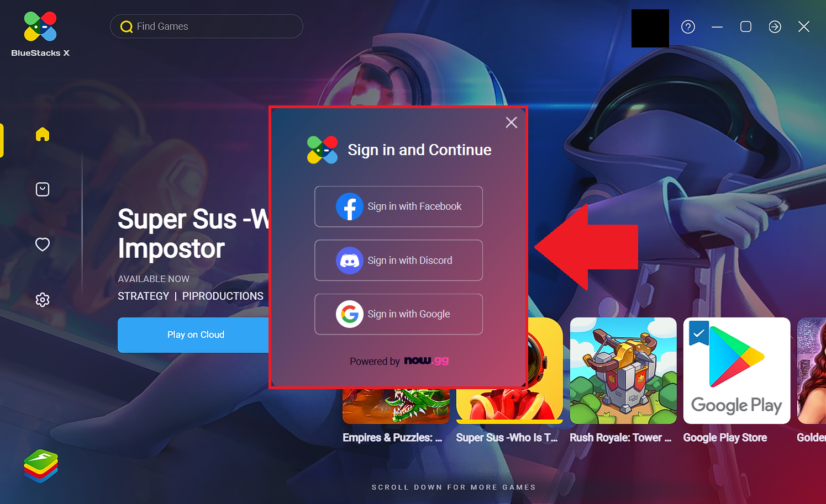This screenshot has height=504, width=826.
Task: Click the Google Play Store label text
Action: coord(725,438)
